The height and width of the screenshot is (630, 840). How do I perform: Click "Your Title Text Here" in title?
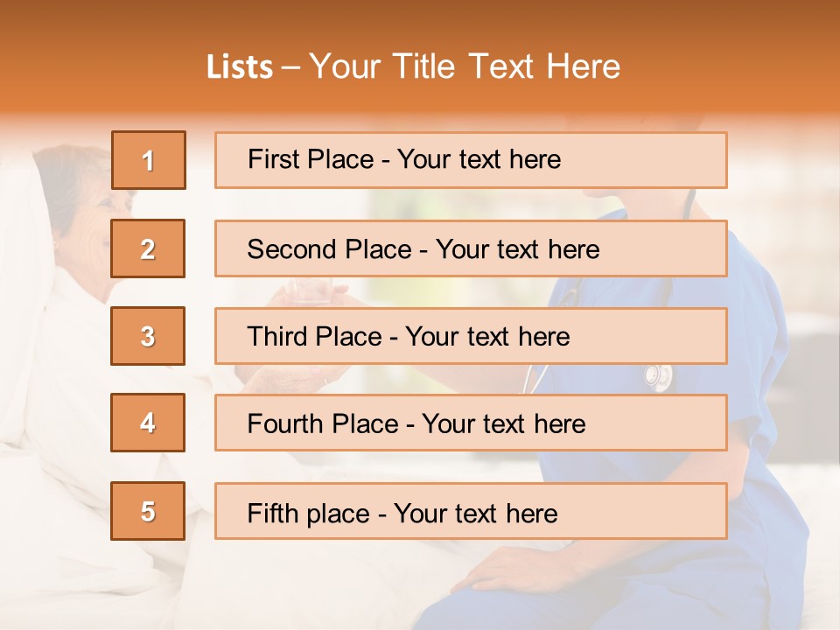pyautogui.click(x=465, y=66)
